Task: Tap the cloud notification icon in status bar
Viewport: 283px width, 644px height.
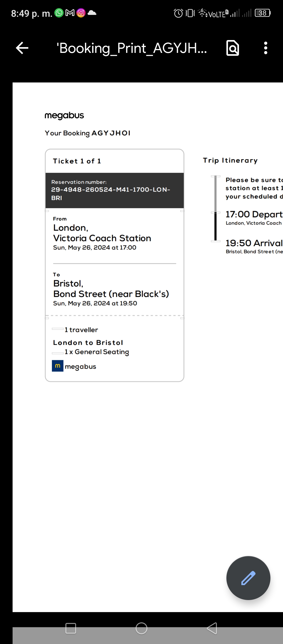Action: 92,13
